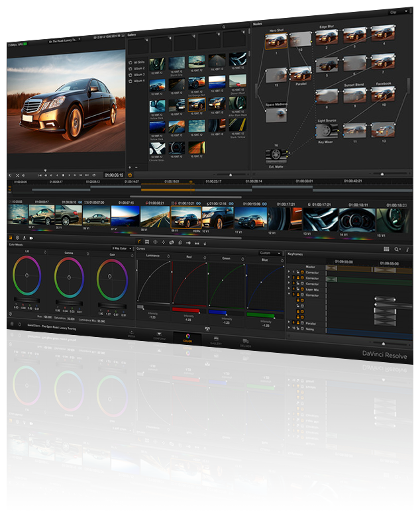This screenshot has width=420, height=527.
Task: Switch to the Gallery page tab
Action: pyautogui.click(x=216, y=341)
